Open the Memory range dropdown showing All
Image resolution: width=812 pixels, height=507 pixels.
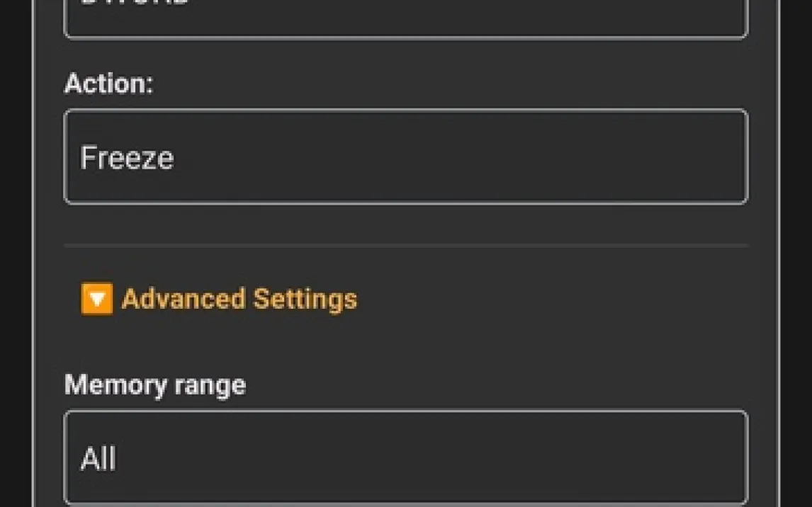(405, 457)
